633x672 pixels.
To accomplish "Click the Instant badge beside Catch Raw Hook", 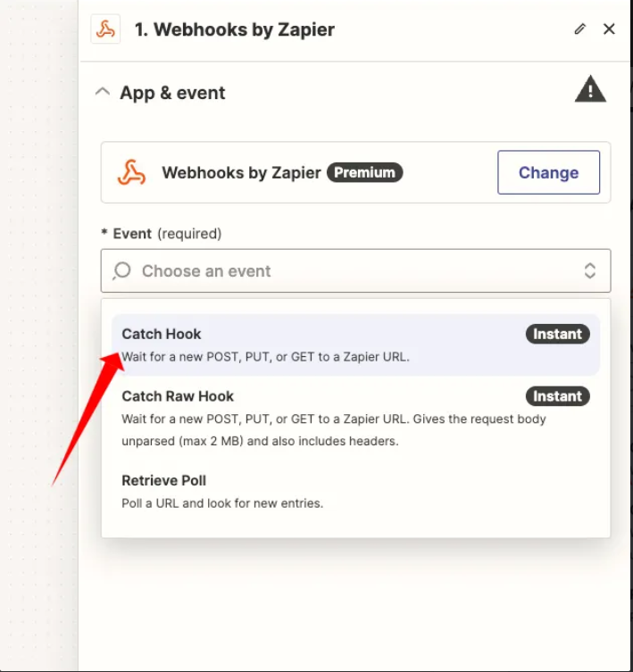I will click(557, 396).
